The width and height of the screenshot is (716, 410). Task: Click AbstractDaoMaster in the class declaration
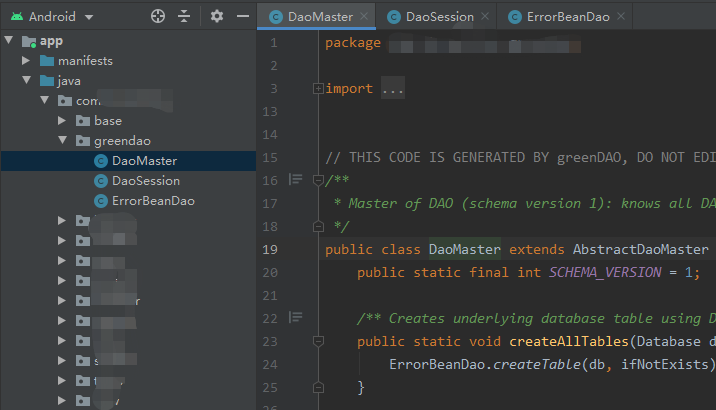(x=641, y=250)
